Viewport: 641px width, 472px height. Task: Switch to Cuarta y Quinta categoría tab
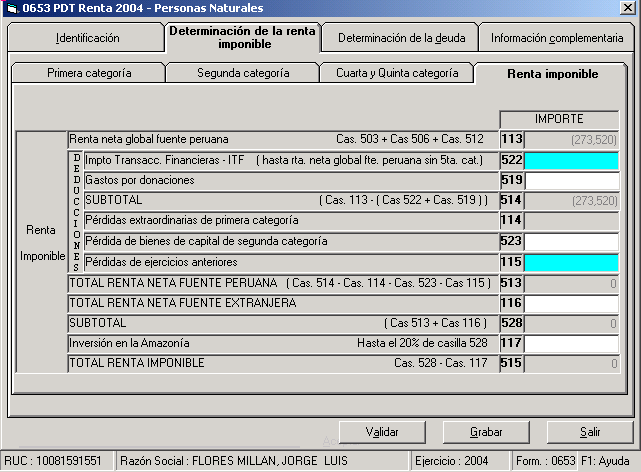point(397,73)
